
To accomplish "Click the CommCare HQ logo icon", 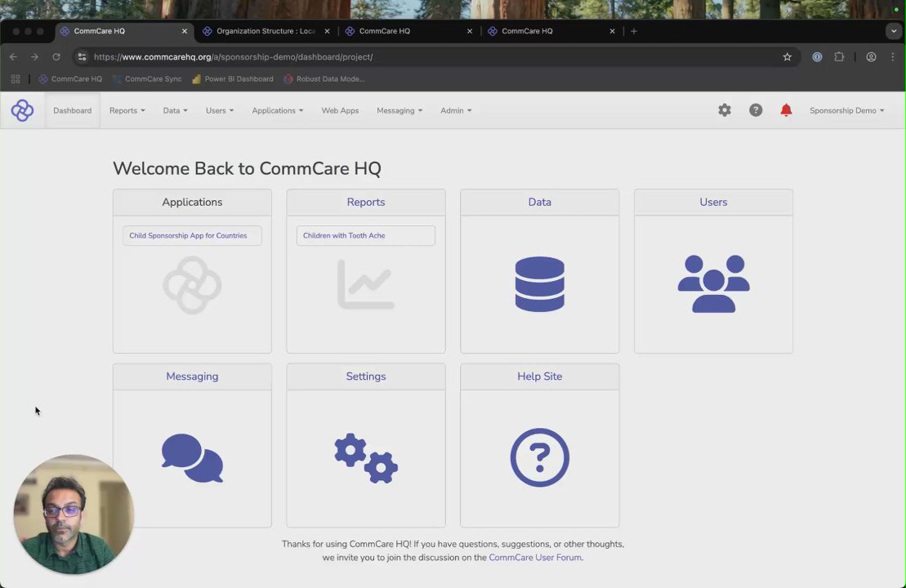I will pyautogui.click(x=23, y=110).
